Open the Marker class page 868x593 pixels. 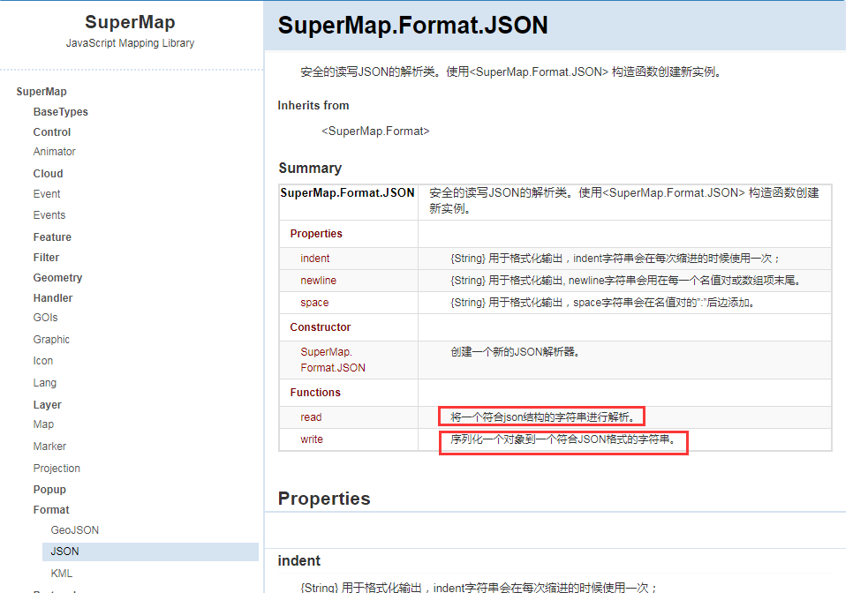(x=49, y=447)
